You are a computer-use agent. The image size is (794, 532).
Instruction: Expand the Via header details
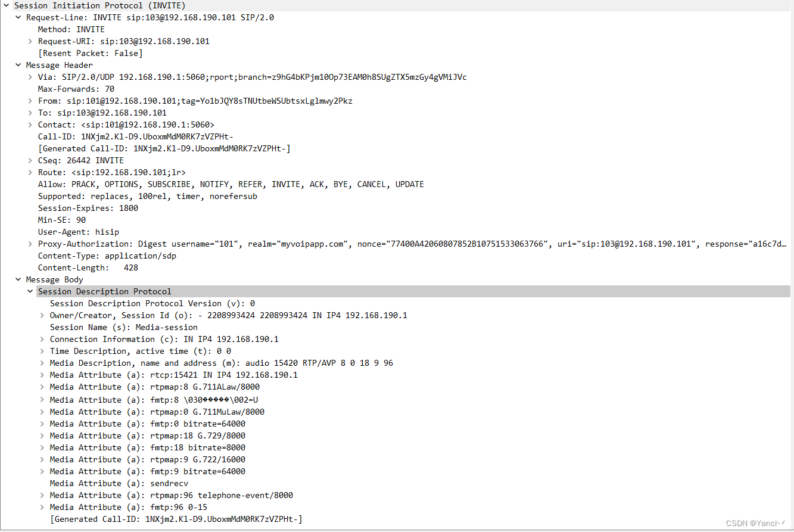point(29,77)
